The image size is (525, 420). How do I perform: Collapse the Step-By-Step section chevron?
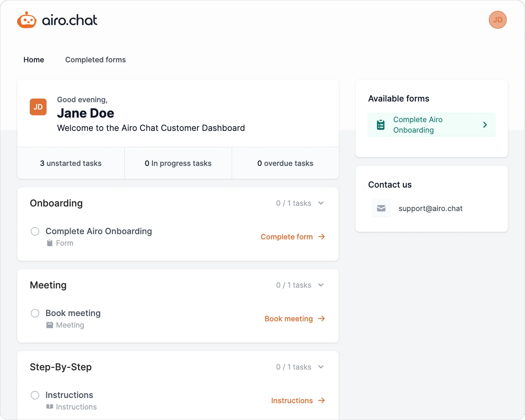(x=321, y=367)
